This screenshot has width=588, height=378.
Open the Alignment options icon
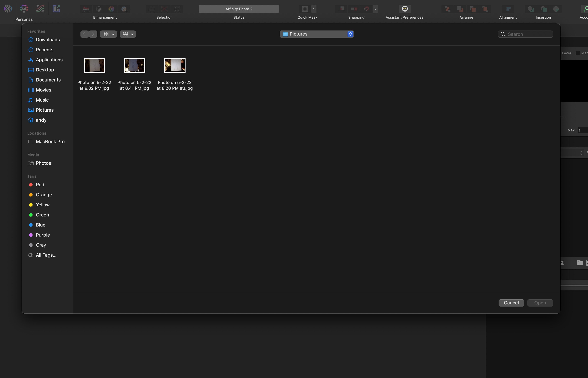coord(508,9)
